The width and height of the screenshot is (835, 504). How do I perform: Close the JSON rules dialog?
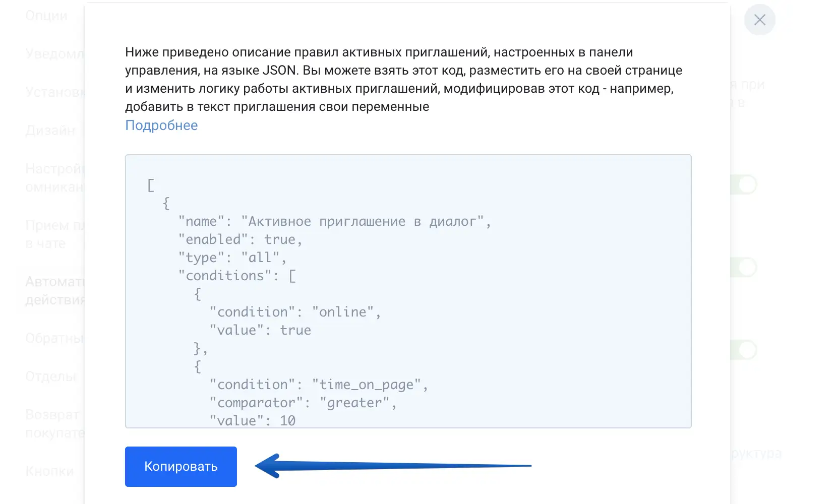click(759, 20)
